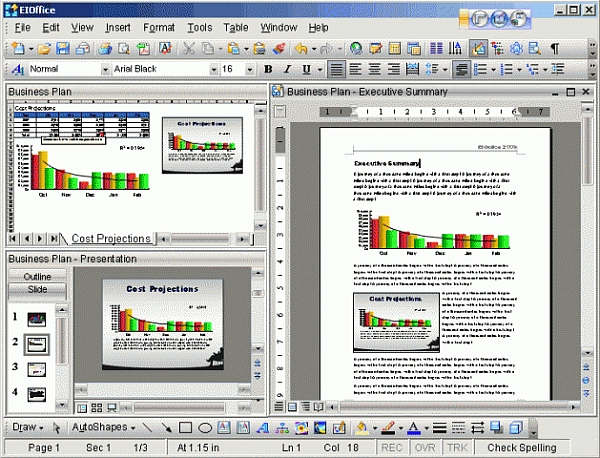The width and height of the screenshot is (600, 458).
Task: Select slide 4 thumbnail
Action: click(36, 394)
